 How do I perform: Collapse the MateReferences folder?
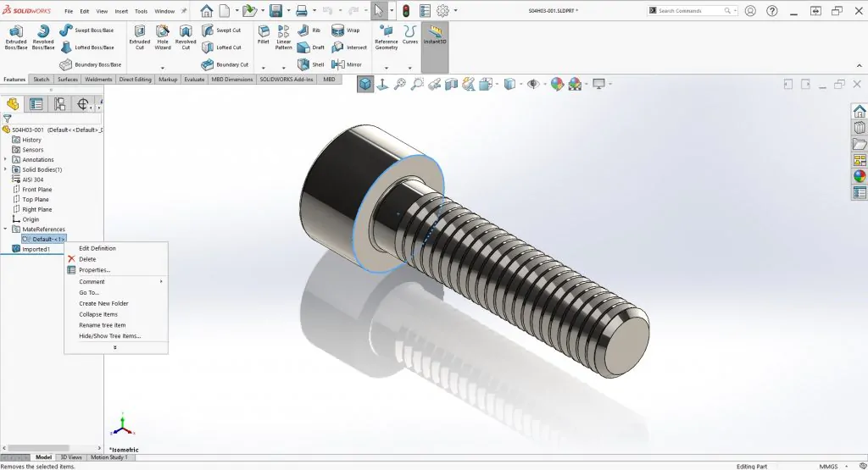[x=6, y=229]
